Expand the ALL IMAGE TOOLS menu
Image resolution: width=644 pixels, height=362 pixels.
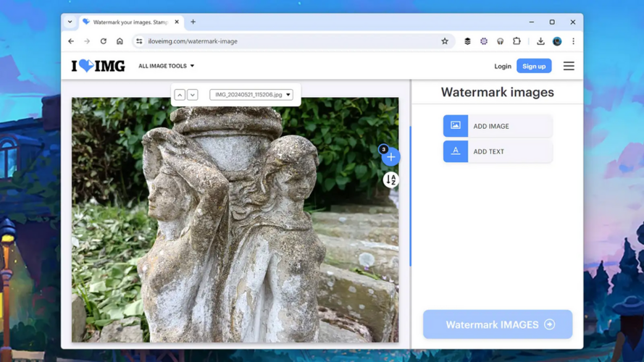[x=166, y=66]
